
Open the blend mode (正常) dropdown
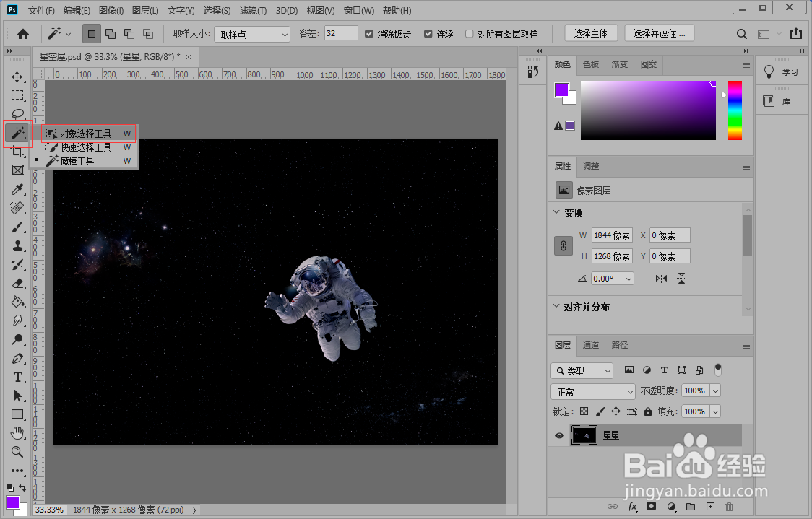tap(593, 391)
